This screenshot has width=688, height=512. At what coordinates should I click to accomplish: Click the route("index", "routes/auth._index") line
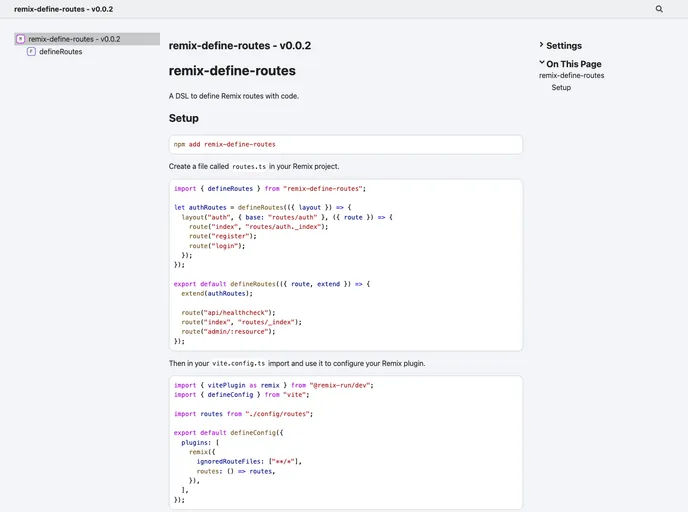click(258, 227)
